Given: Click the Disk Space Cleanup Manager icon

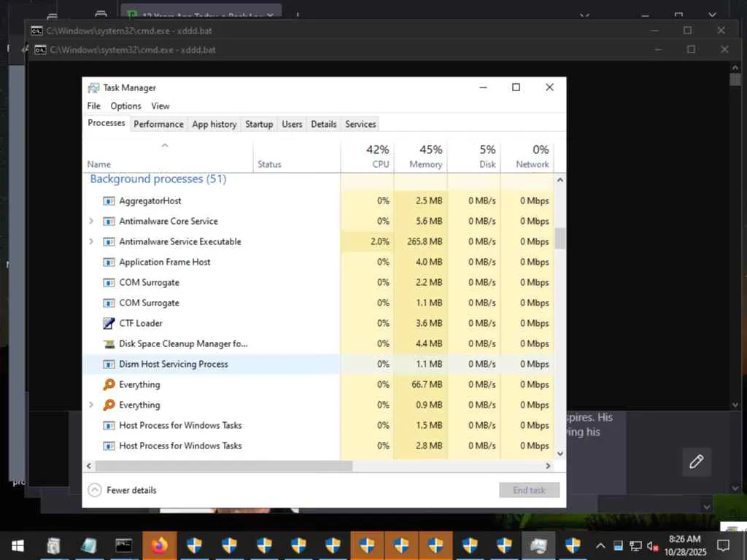Looking at the screenshot, I should pyautogui.click(x=109, y=344).
